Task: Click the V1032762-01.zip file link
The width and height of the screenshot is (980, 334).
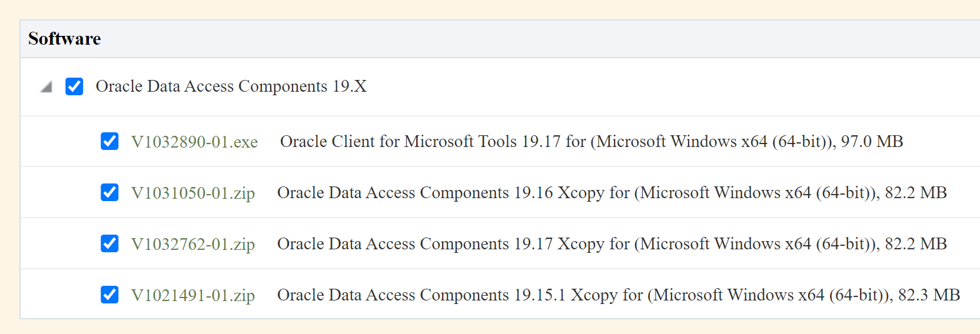Action: click(193, 244)
